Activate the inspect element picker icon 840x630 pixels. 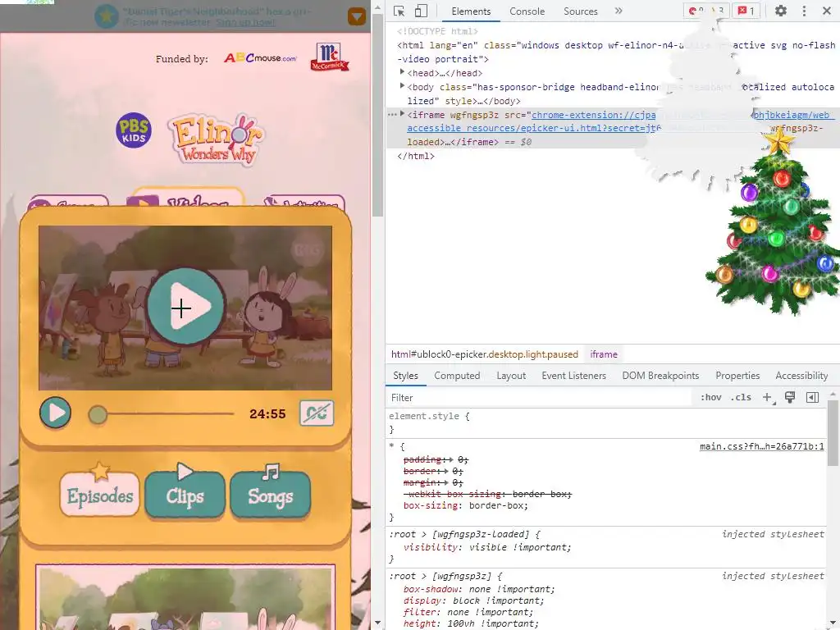pos(399,11)
